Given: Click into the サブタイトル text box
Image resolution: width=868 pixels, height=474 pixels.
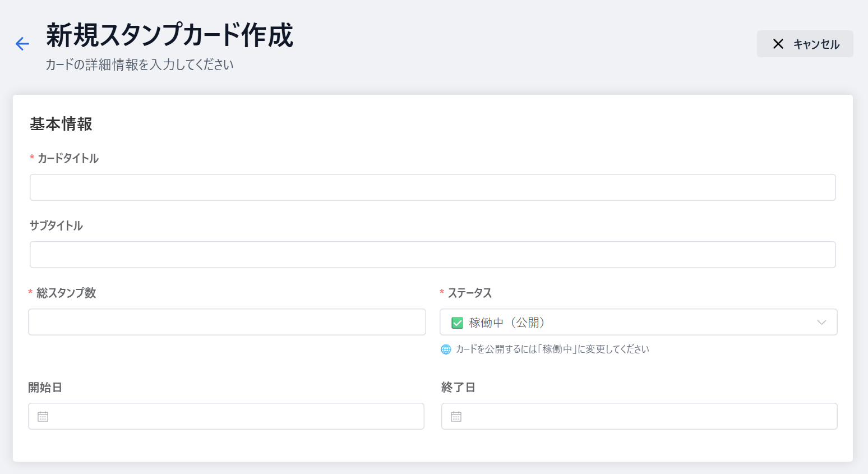Looking at the screenshot, I should pos(432,255).
